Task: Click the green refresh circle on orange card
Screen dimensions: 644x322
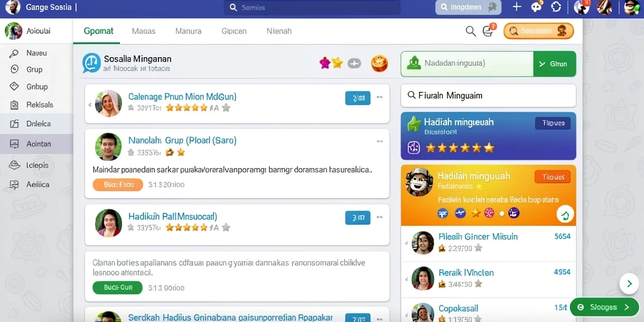Action: 565,214
